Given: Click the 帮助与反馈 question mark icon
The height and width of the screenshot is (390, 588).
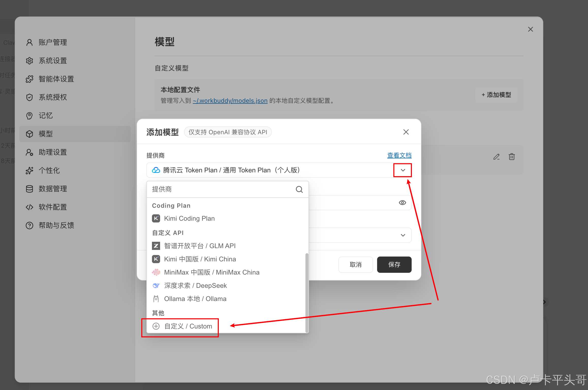Looking at the screenshot, I should [29, 226].
